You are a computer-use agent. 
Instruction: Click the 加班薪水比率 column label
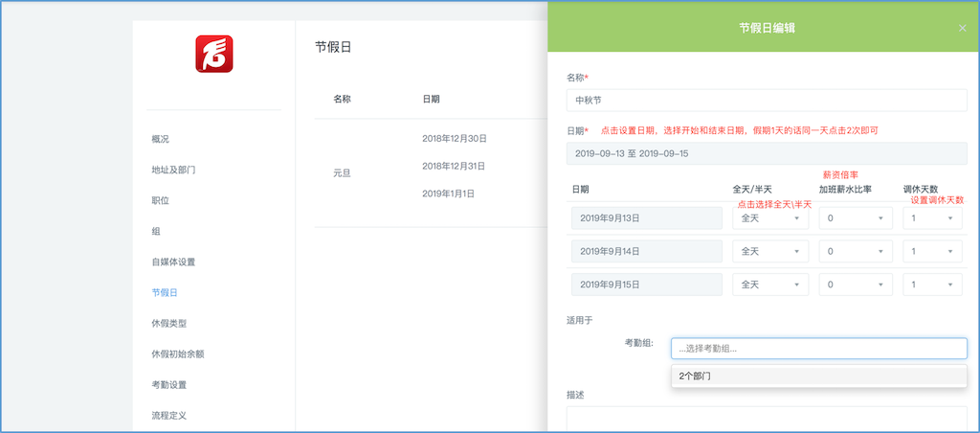coord(846,189)
